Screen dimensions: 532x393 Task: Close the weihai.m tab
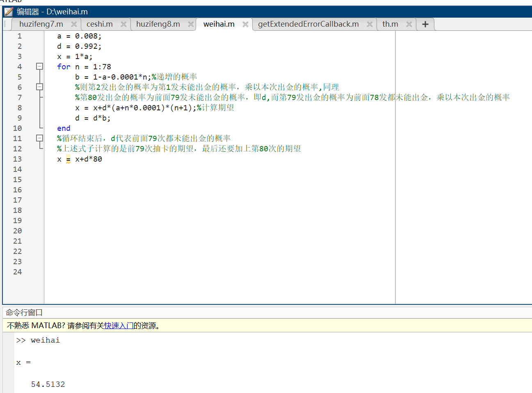tap(245, 24)
